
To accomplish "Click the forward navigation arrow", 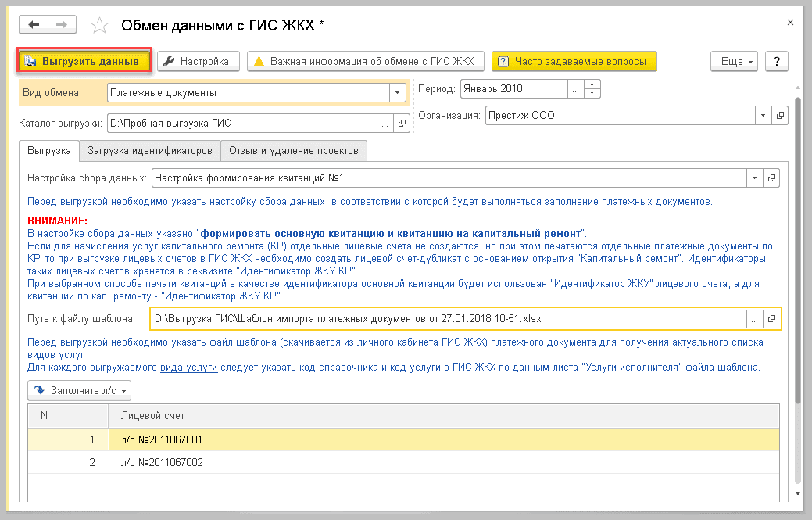I will (59, 25).
